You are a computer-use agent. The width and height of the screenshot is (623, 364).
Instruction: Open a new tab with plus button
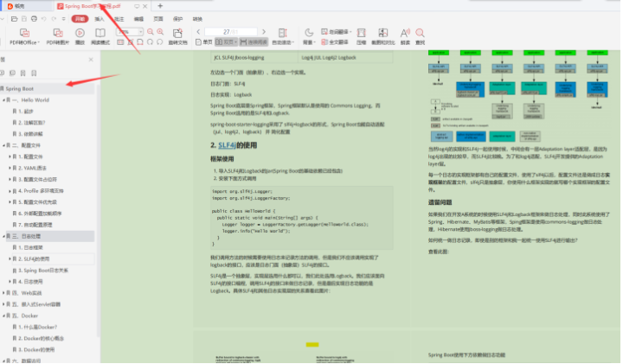pos(160,6)
